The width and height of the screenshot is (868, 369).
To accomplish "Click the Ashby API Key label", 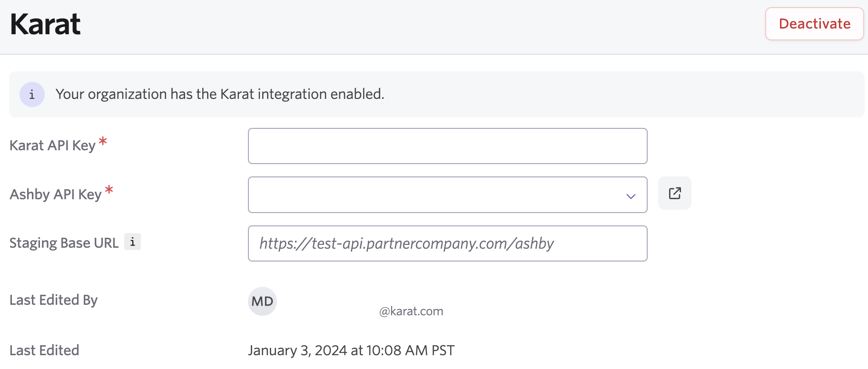I will point(56,194).
